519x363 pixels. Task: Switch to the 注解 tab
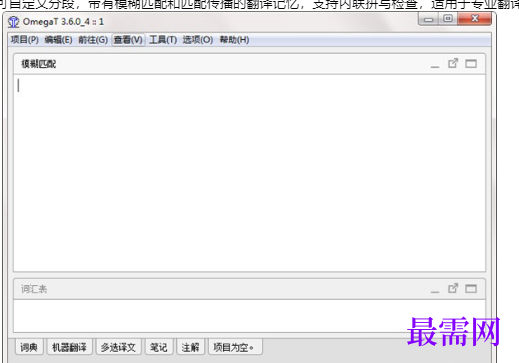(190, 347)
